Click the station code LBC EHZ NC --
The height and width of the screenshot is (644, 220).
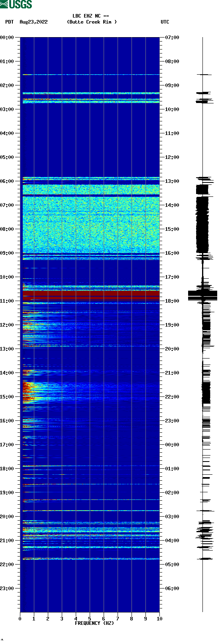click(x=91, y=16)
